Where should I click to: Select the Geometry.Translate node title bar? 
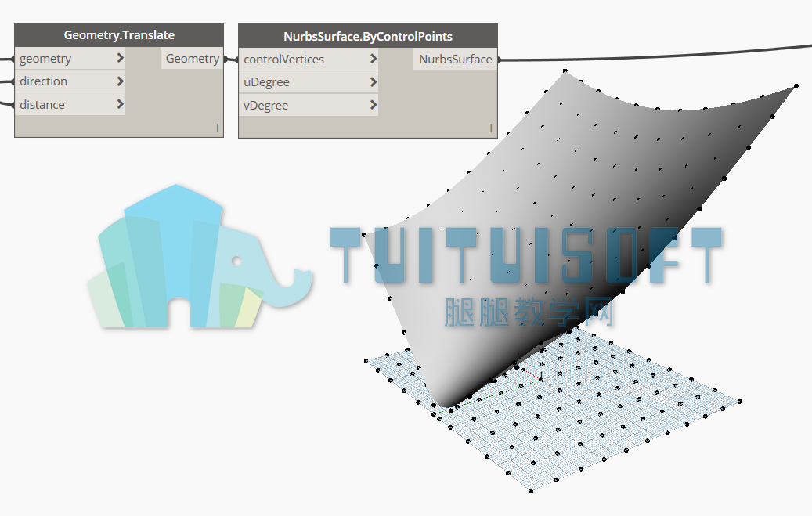(x=119, y=35)
